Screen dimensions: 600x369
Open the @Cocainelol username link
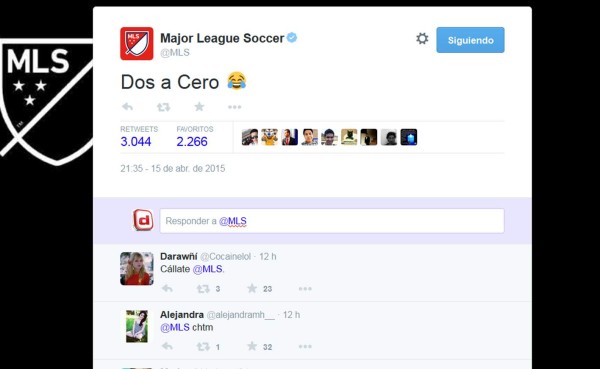tap(225, 256)
